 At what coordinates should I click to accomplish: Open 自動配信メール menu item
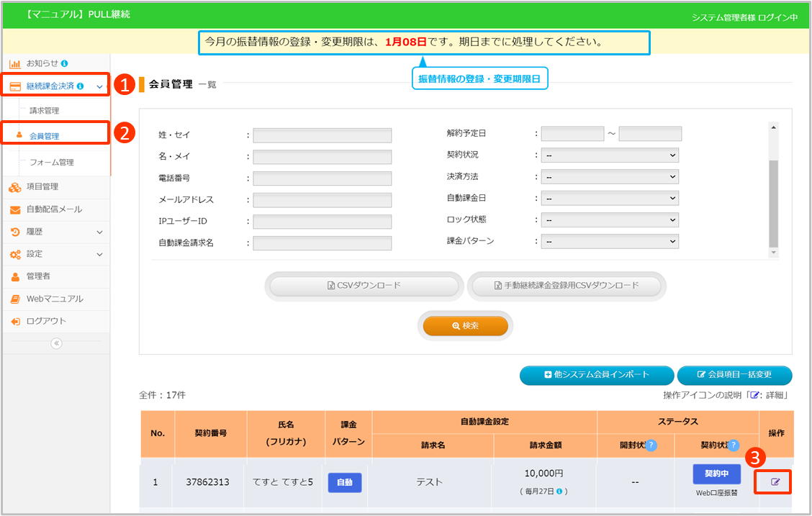coord(54,209)
